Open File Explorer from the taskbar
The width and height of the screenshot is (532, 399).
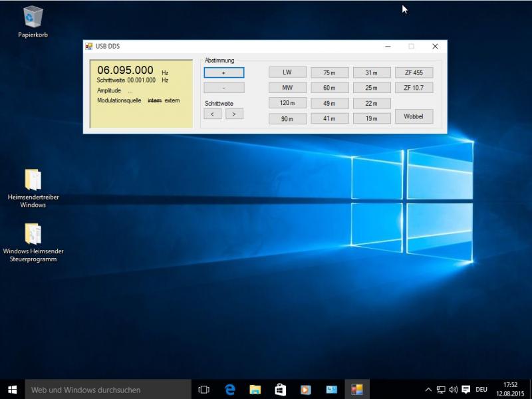pos(255,389)
